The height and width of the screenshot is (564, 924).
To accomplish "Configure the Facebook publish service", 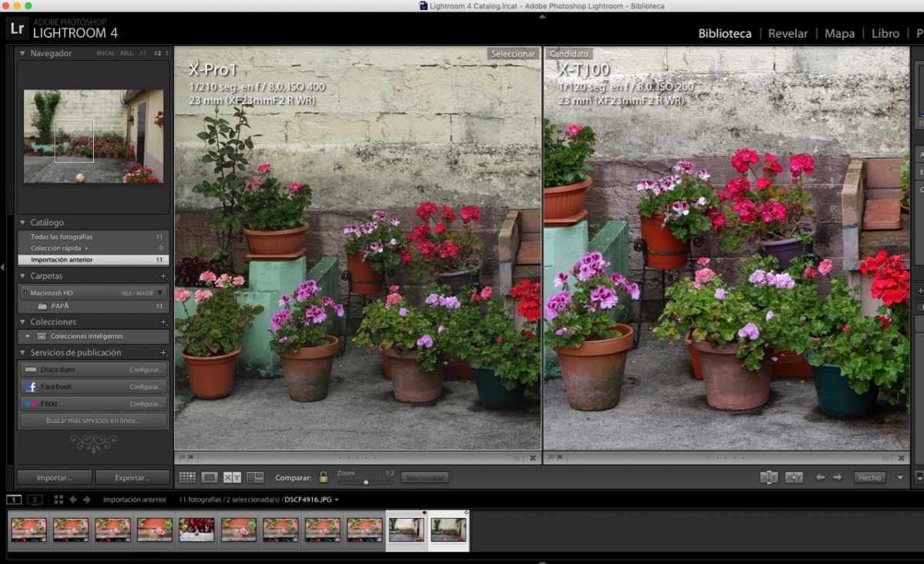I will click(145, 387).
